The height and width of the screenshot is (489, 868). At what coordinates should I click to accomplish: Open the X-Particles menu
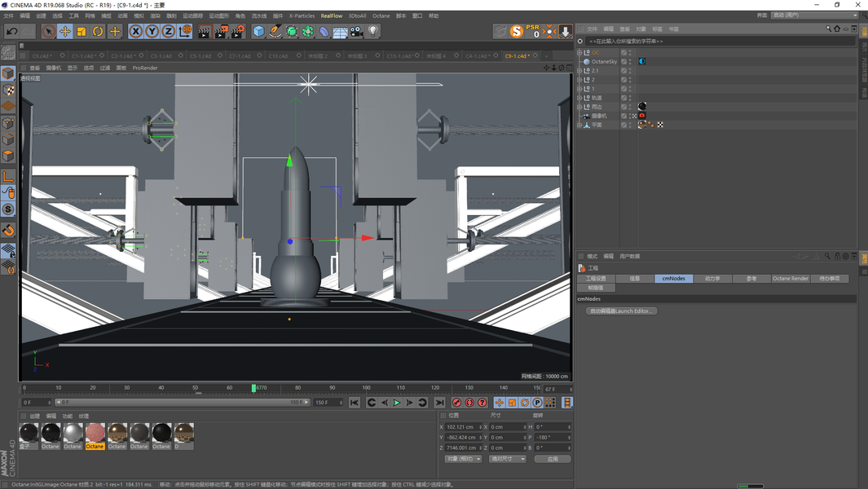click(302, 16)
